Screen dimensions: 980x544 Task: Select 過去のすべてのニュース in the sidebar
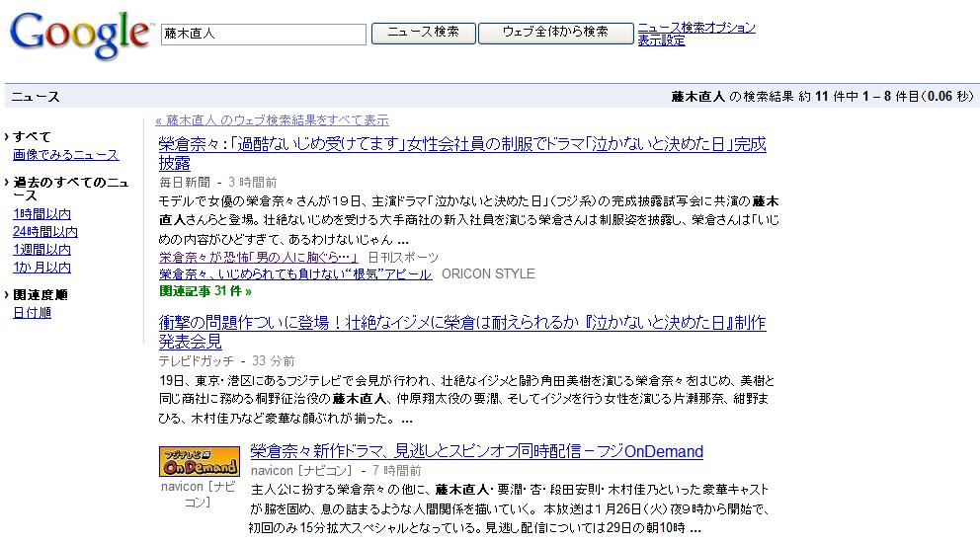tap(70, 189)
